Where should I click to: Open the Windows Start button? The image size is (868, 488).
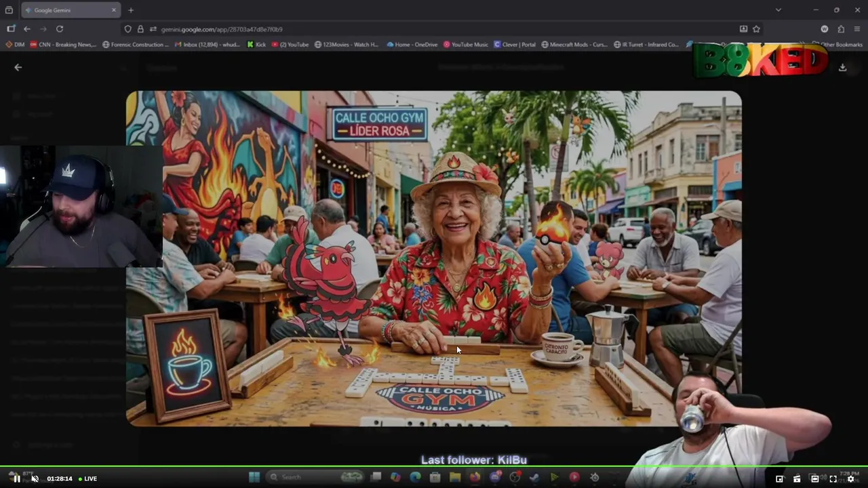254,477
